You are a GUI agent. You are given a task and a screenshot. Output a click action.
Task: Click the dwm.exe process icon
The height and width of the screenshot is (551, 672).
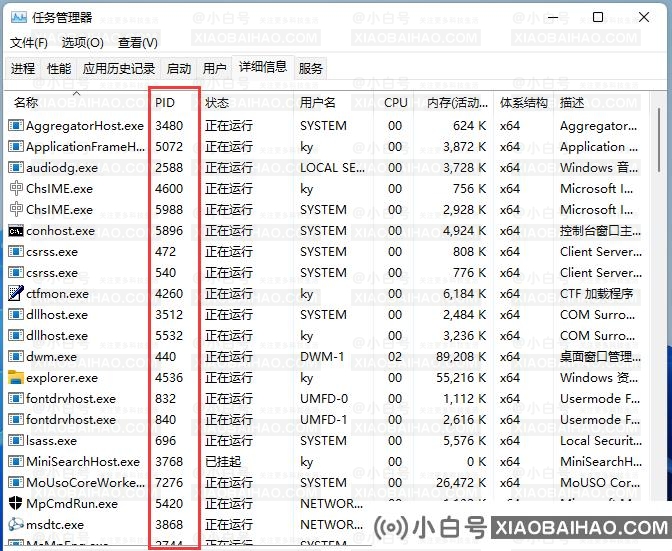pos(16,356)
